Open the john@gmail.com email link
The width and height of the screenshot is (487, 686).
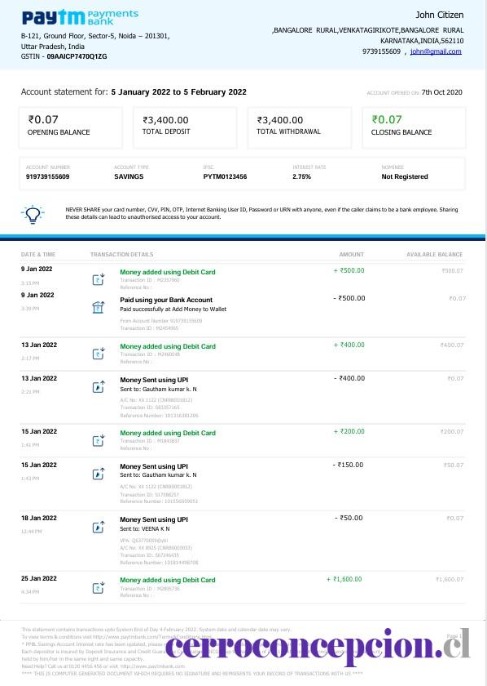pyautogui.click(x=436, y=51)
